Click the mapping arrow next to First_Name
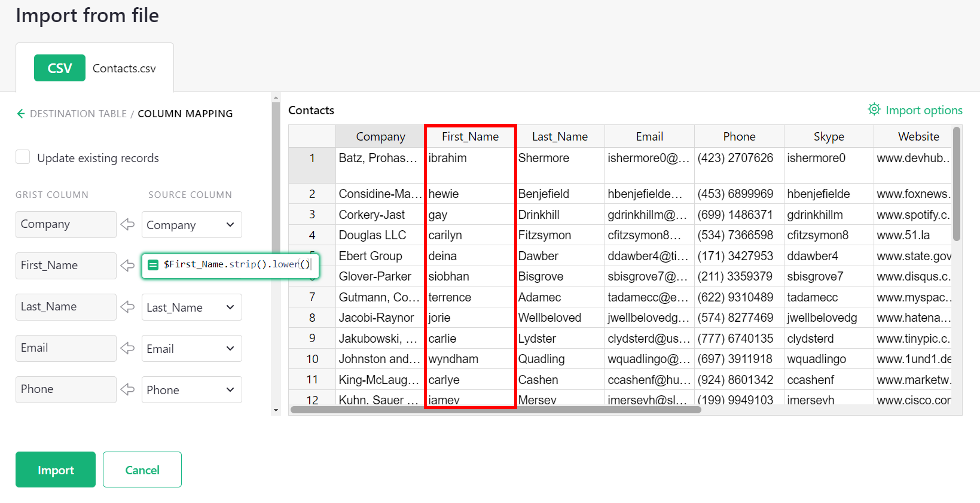Image resolution: width=980 pixels, height=503 pixels. tap(128, 265)
